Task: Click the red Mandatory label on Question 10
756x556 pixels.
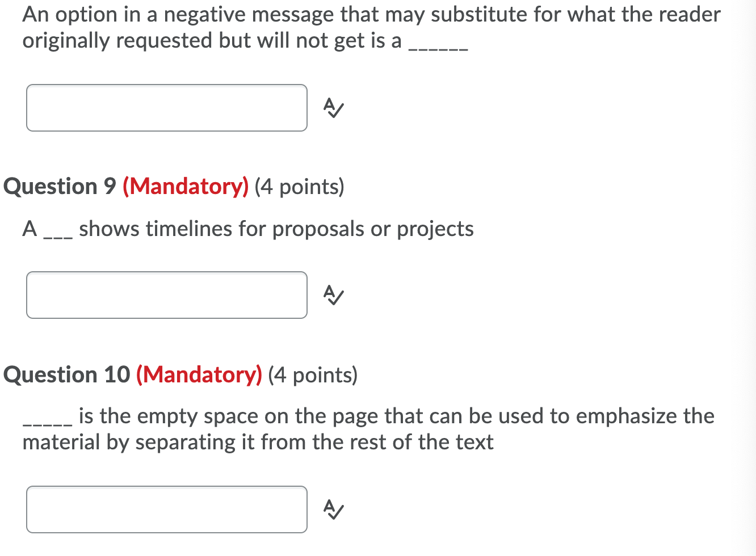Action: click(200, 374)
